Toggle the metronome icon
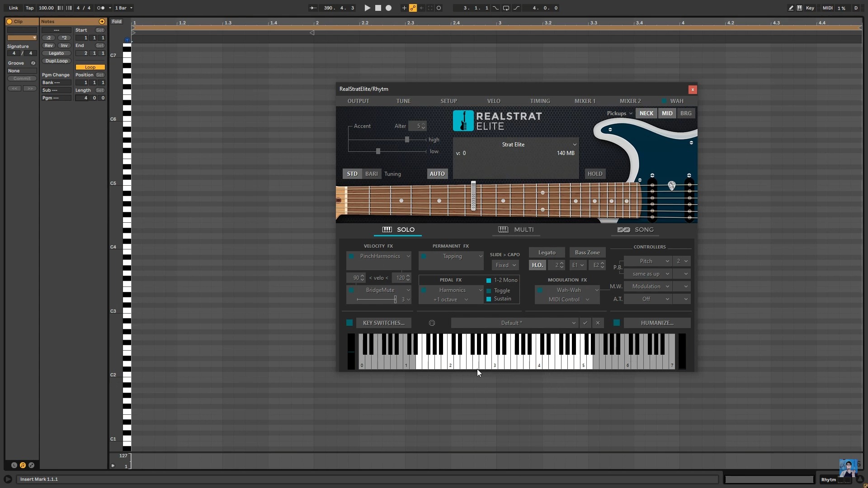This screenshot has height=488, width=868. point(101,8)
